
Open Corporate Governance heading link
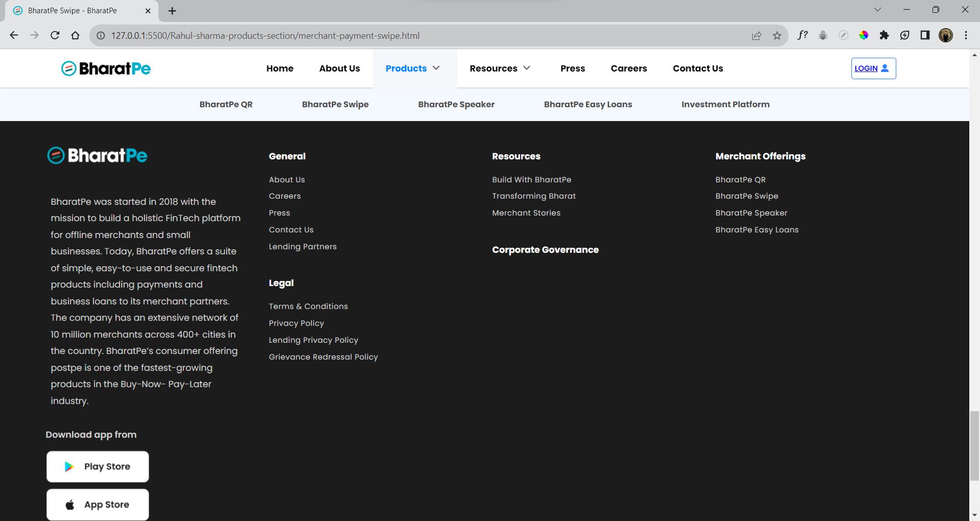[x=545, y=250]
